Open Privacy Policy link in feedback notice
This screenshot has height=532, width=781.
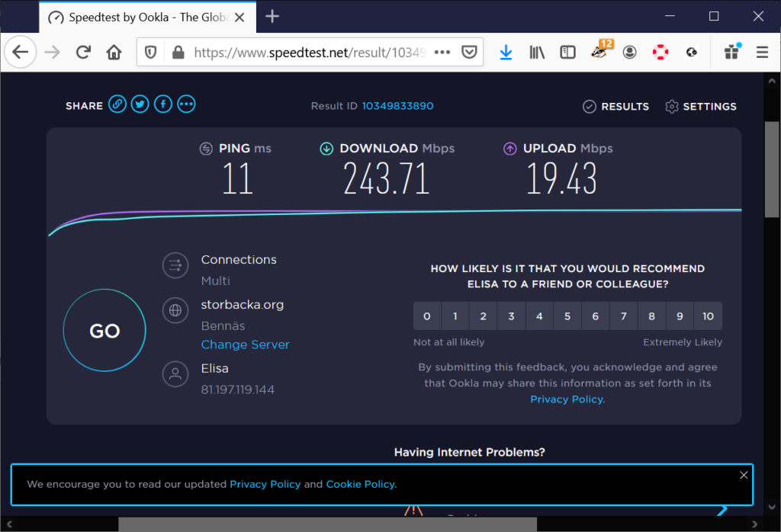click(x=567, y=399)
